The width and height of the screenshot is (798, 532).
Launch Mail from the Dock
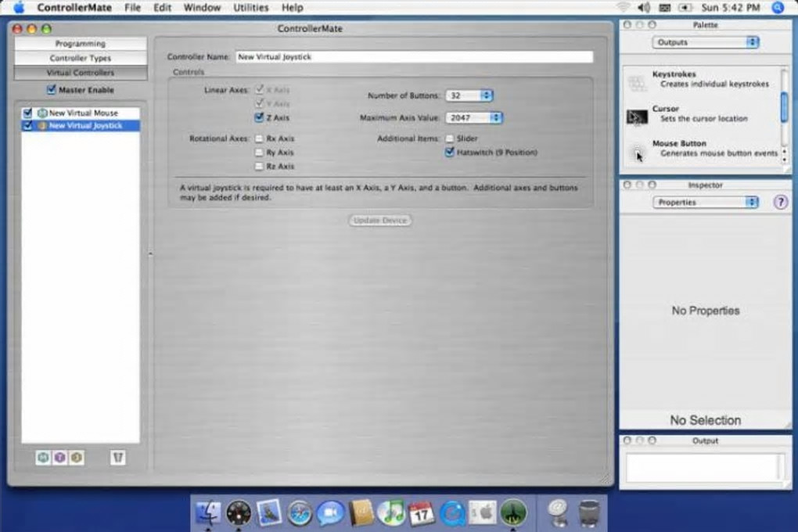pos(268,512)
